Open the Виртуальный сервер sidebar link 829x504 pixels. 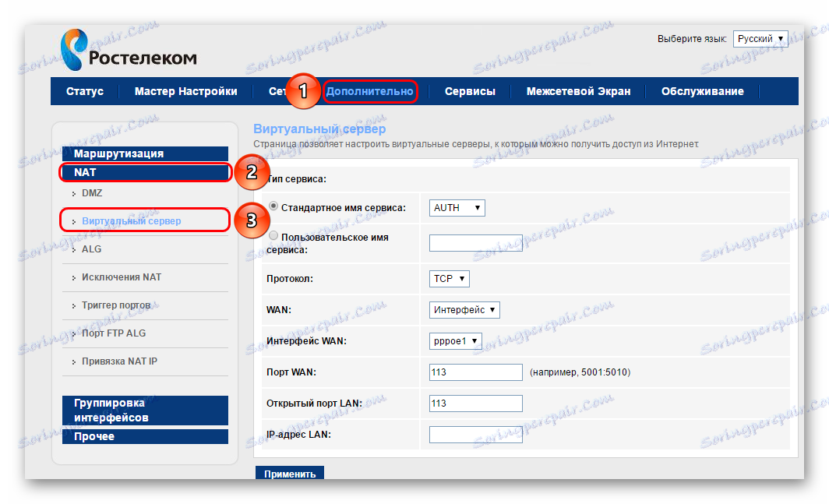131,221
